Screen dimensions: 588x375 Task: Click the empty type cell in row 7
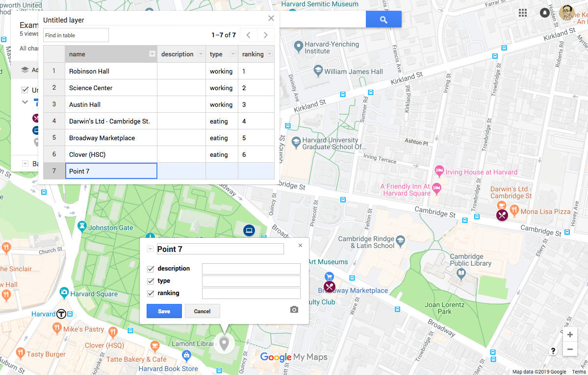click(x=222, y=171)
